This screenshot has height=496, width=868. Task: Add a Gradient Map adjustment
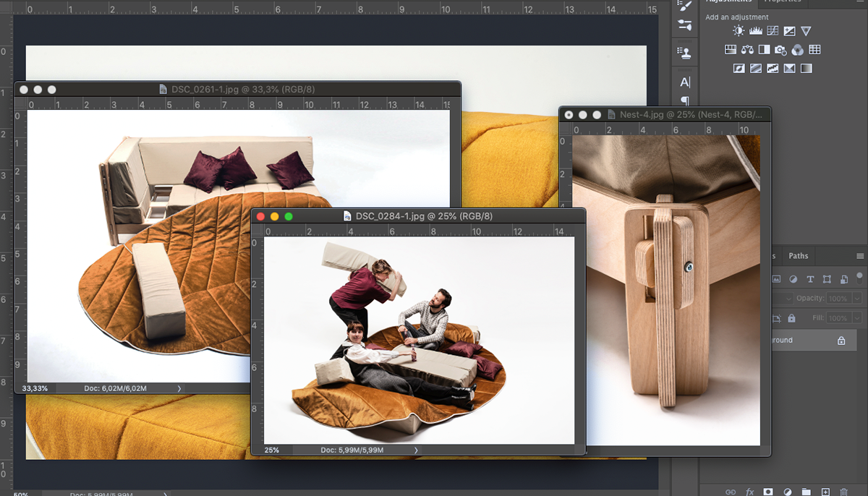(806, 69)
